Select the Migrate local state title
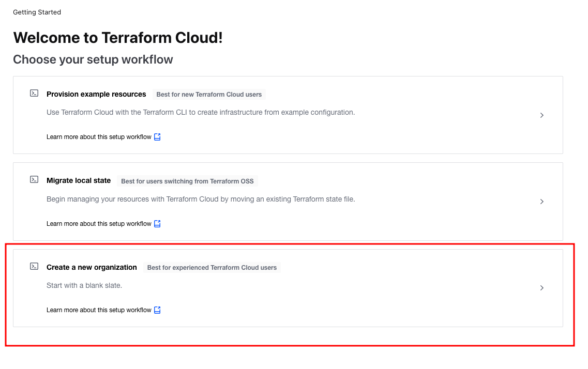Screen dimensions: 588x369 click(x=79, y=180)
